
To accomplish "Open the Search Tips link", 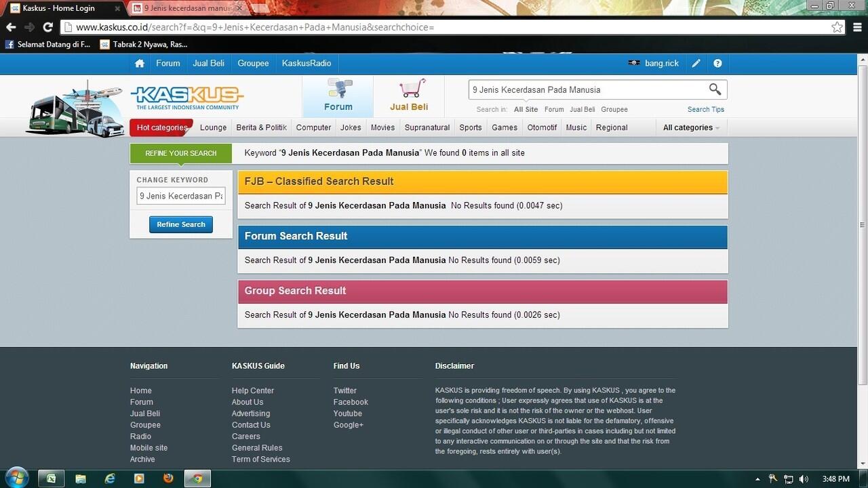I will pos(706,109).
